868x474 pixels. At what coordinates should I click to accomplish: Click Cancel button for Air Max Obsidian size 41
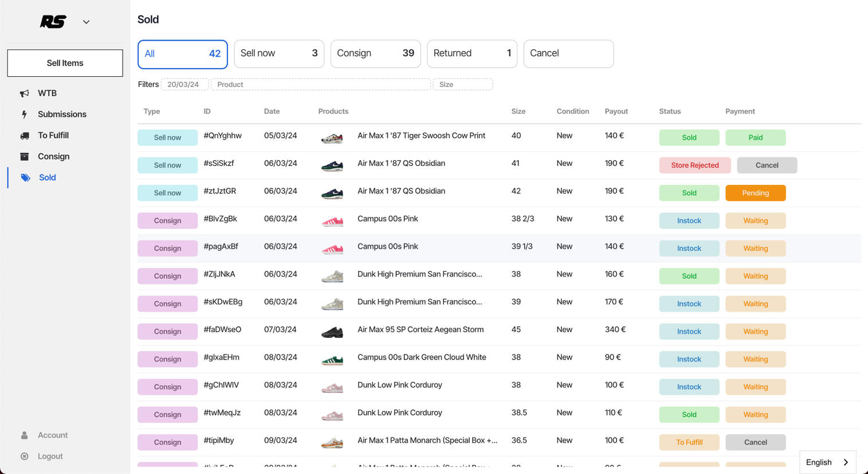(x=767, y=165)
